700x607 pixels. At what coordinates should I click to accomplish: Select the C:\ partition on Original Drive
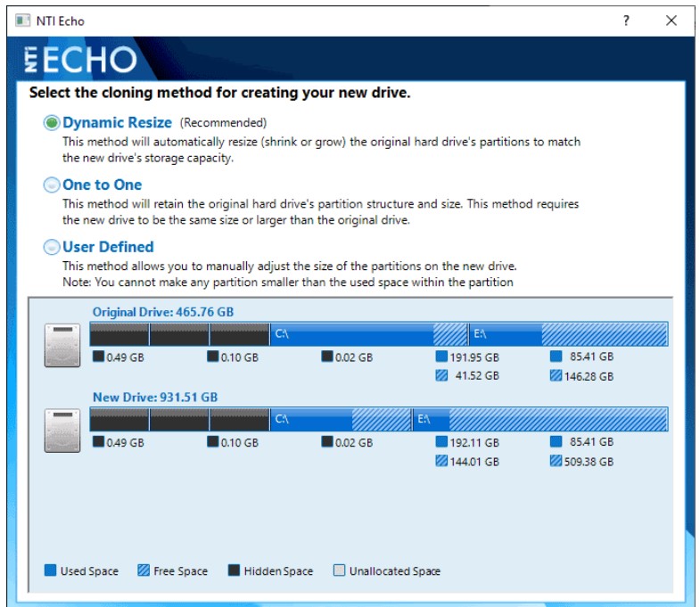tap(369, 334)
